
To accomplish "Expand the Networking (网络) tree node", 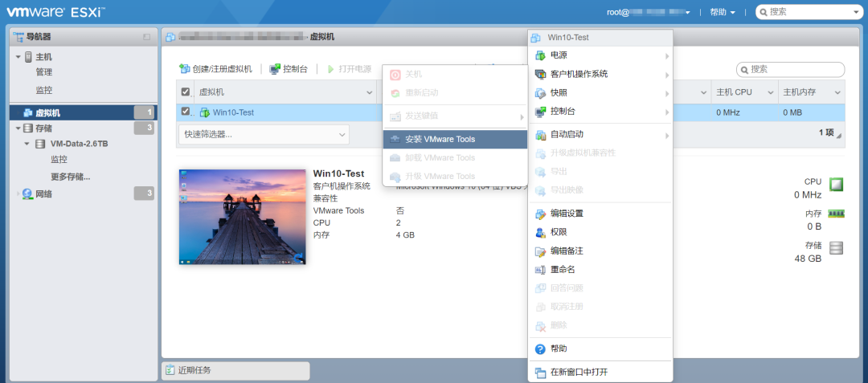I will click(18, 194).
